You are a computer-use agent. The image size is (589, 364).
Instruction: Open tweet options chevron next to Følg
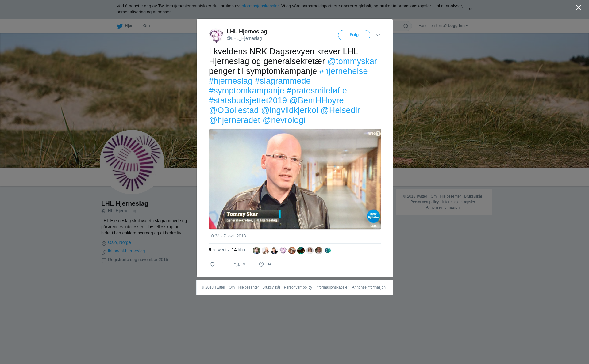point(378,35)
